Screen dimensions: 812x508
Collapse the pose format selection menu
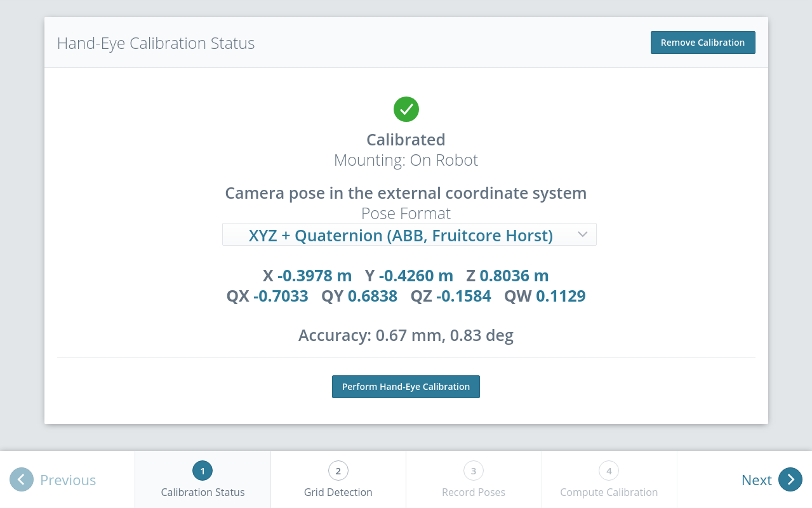409,234
